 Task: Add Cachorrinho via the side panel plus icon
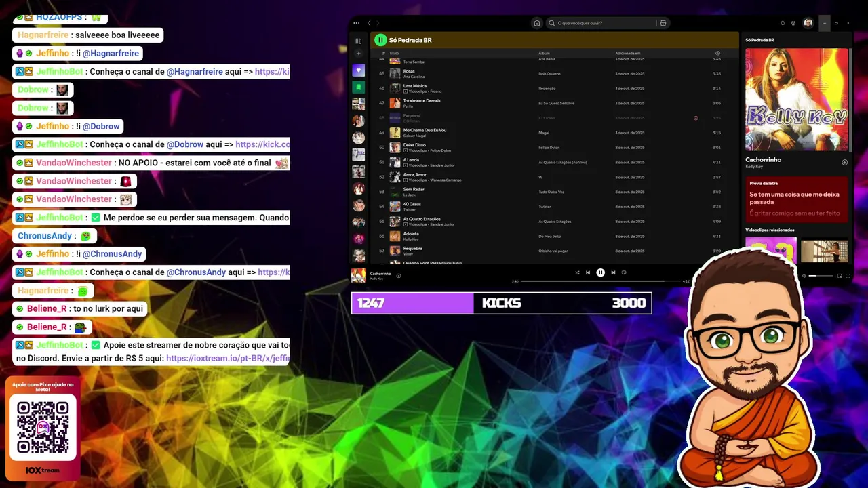click(x=844, y=163)
